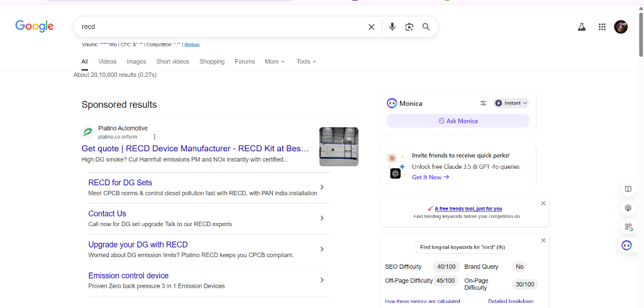Expand the Tools dropdown
Image resolution: width=644 pixels, height=308 pixels.
coord(306,62)
